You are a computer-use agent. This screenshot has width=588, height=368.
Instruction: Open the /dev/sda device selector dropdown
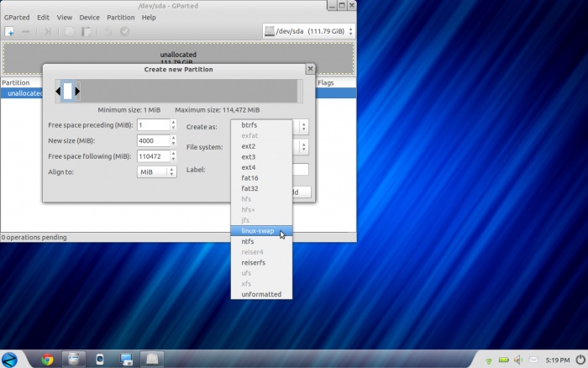tap(308, 31)
